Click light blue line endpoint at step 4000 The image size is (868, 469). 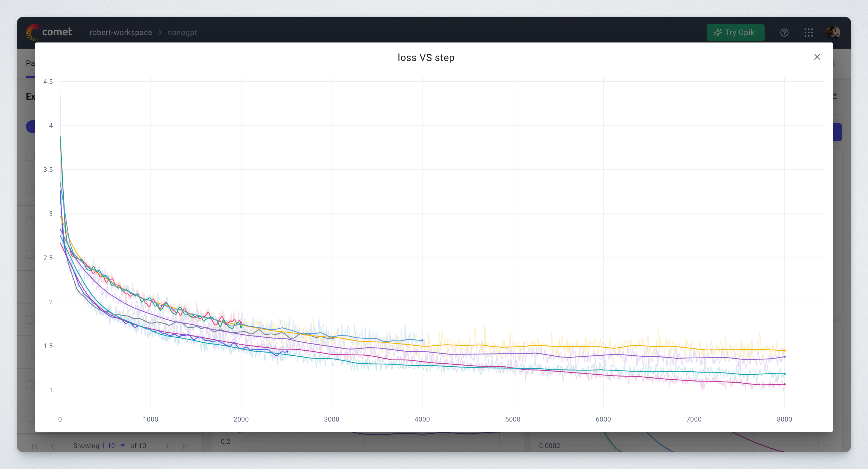point(422,340)
